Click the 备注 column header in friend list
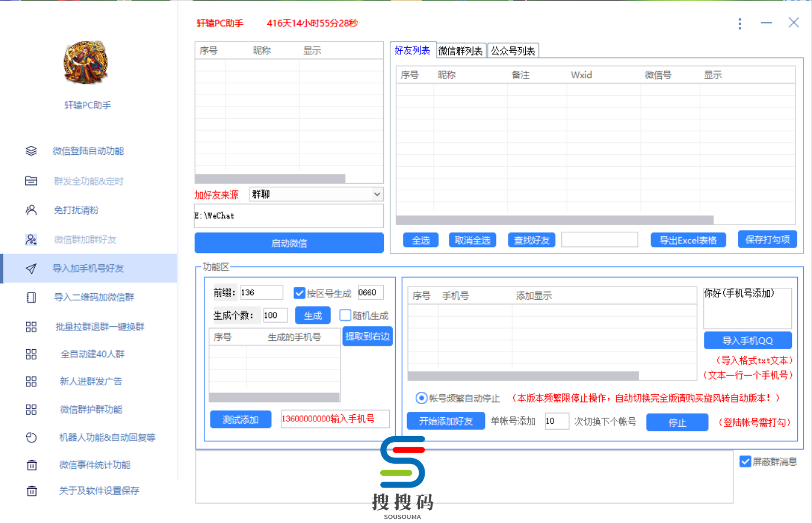The width and height of the screenshot is (812, 523). click(520, 75)
